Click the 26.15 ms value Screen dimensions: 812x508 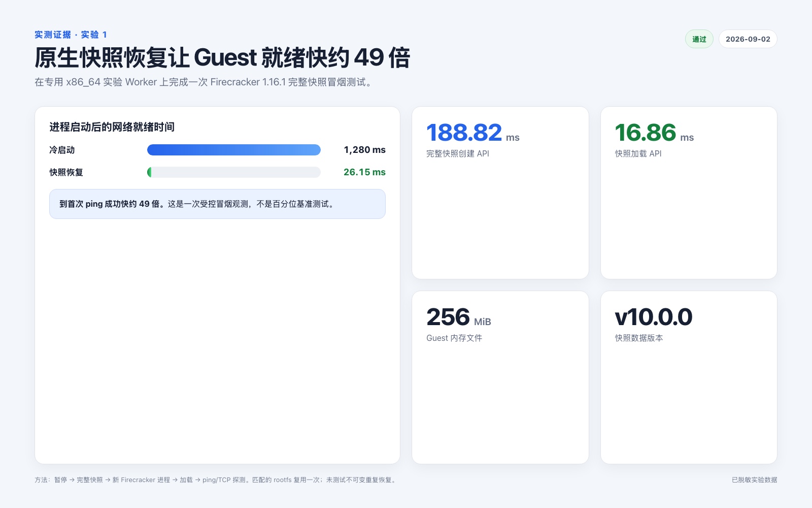click(x=364, y=172)
